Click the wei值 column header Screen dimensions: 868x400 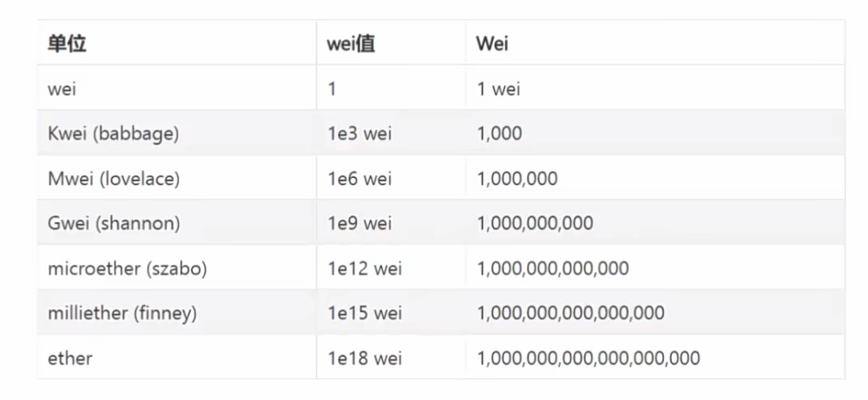351,44
